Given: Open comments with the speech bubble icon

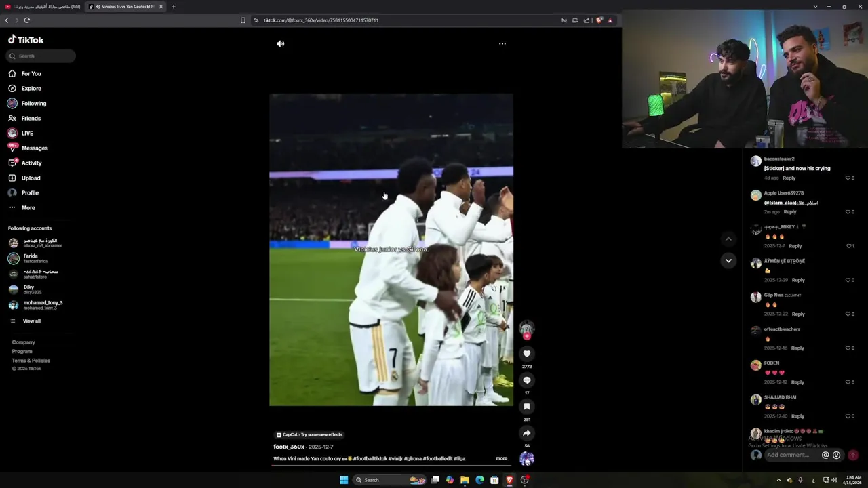Looking at the screenshot, I should [x=527, y=380].
